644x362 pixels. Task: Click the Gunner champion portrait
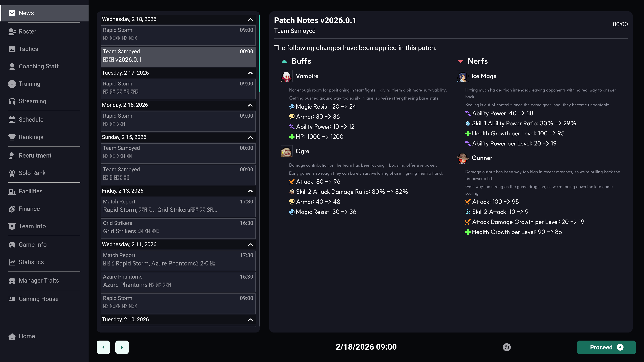463,158
